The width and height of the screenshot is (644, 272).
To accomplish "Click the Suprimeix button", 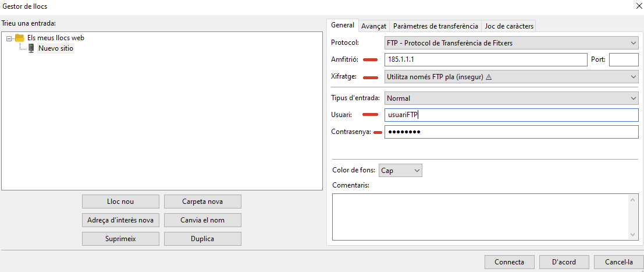I will [x=121, y=239].
